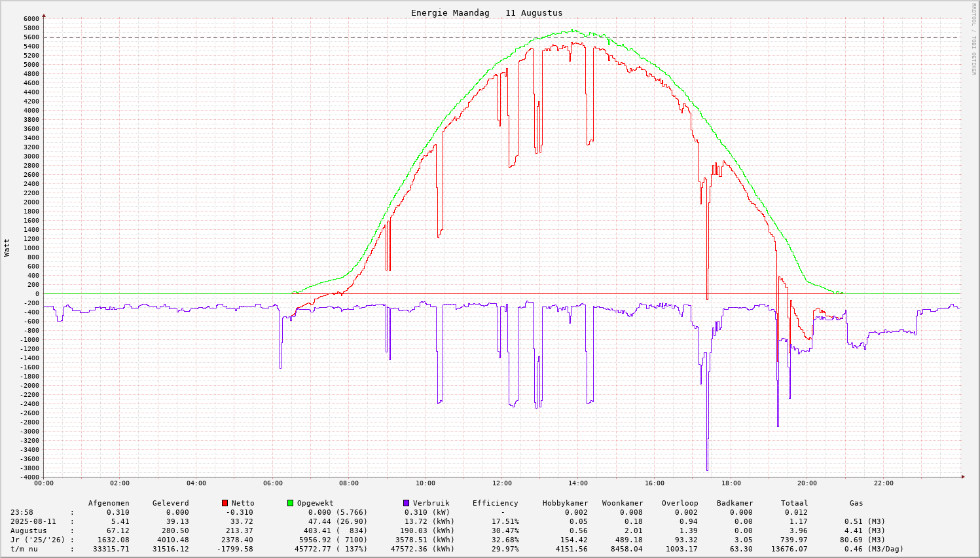Click the Totaal column header
Image resolution: width=980 pixels, height=558 pixels.
coord(794,503)
